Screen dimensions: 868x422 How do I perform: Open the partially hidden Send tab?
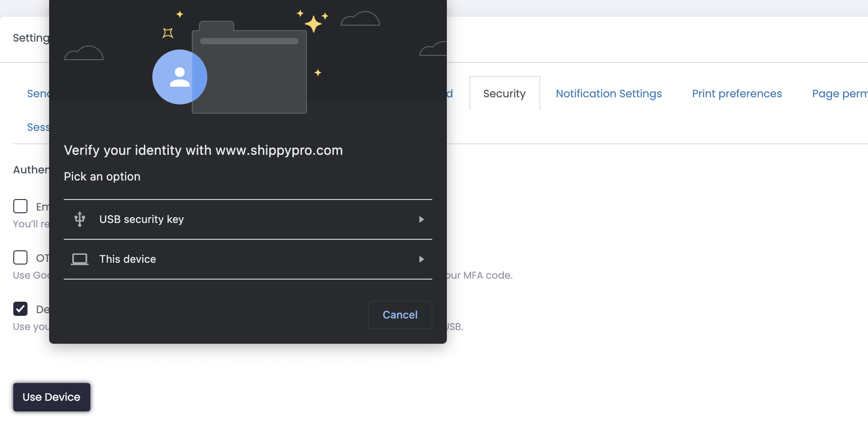(38, 93)
